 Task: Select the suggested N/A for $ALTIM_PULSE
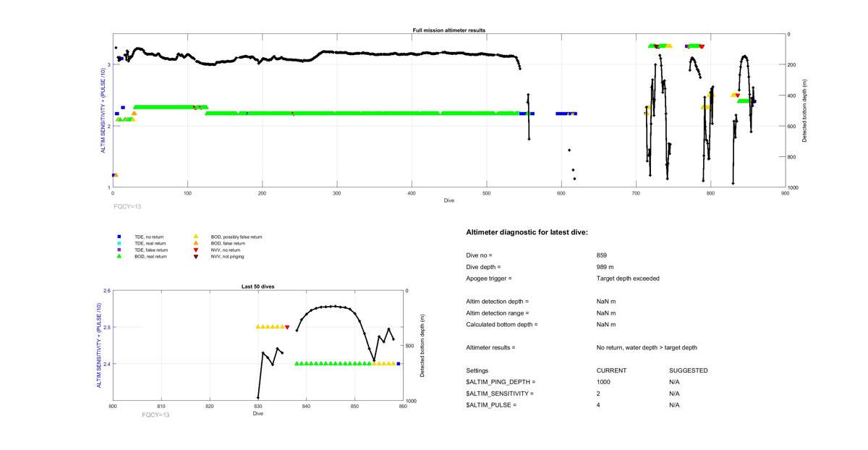pos(675,405)
